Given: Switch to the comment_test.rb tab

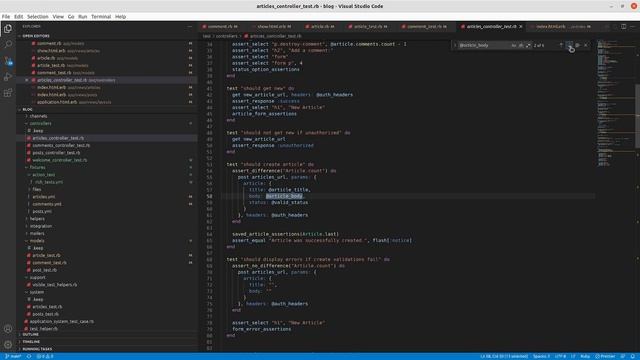Looking at the screenshot, I should pyautogui.click(x=427, y=27).
